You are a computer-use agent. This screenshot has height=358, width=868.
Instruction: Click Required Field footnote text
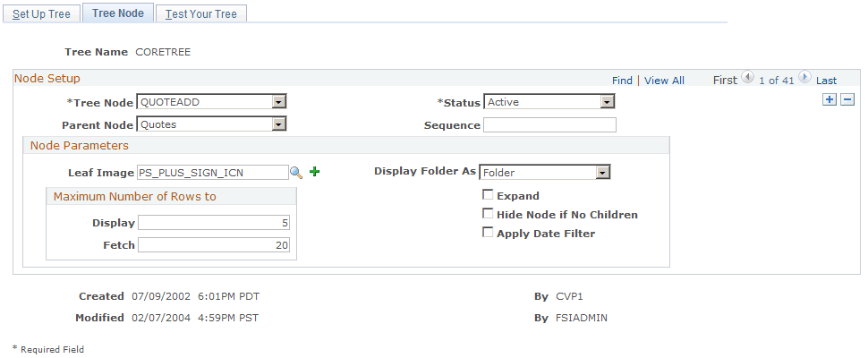coord(48,349)
